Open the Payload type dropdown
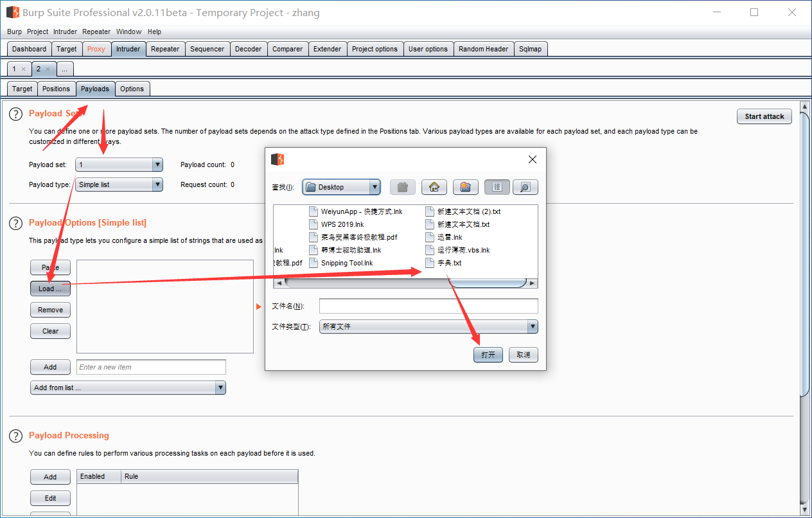Image resolution: width=812 pixels, height=518 pixels. 157,184
